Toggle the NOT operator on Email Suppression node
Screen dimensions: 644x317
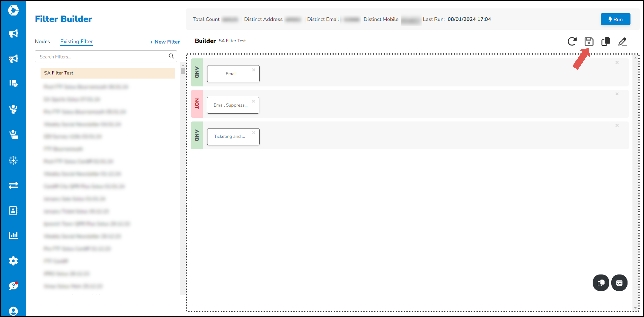click(x=197, y=105)
